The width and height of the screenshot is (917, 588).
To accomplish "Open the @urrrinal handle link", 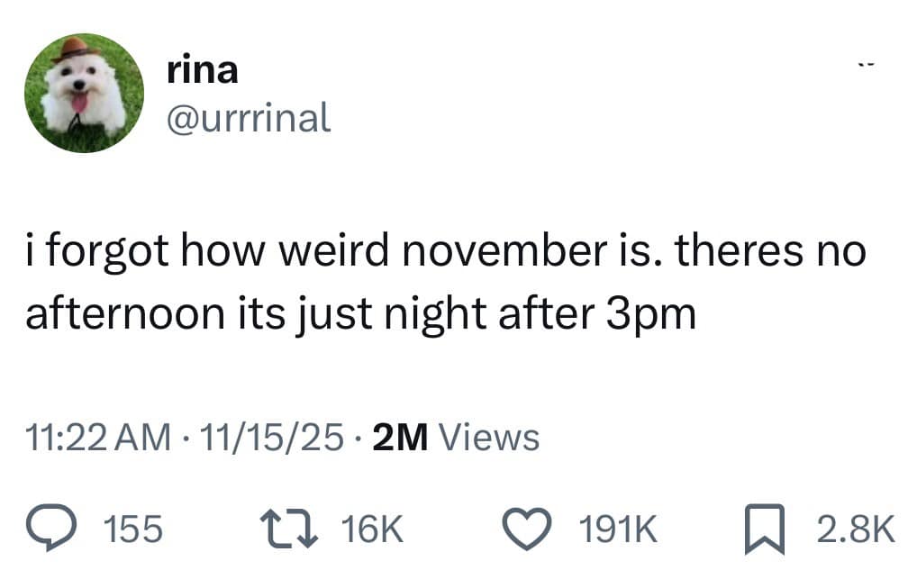I will point(250,118).
